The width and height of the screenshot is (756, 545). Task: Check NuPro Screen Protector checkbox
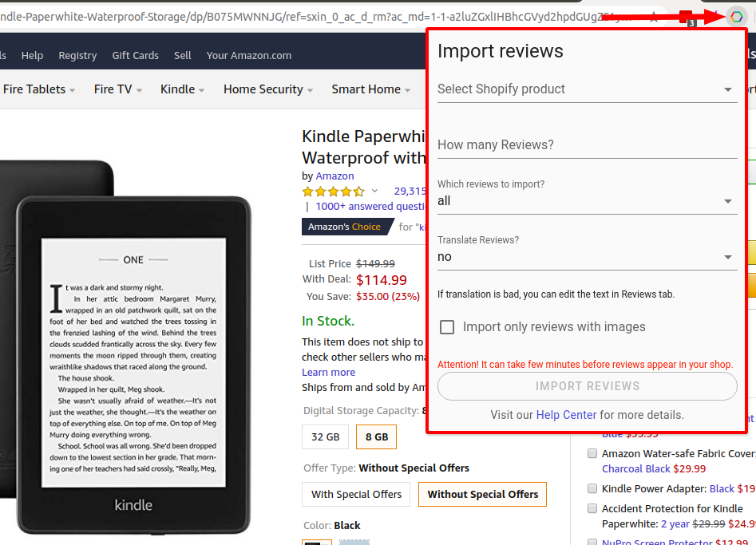point(592,542)
